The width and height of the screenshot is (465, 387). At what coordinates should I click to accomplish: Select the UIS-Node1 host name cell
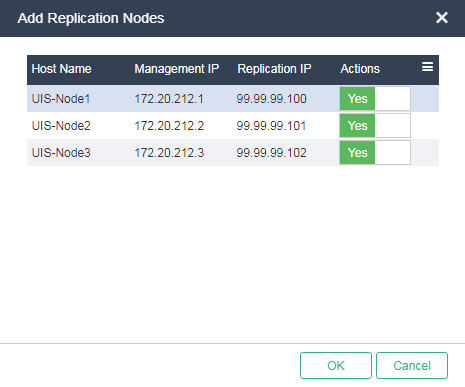click(61, 99)
